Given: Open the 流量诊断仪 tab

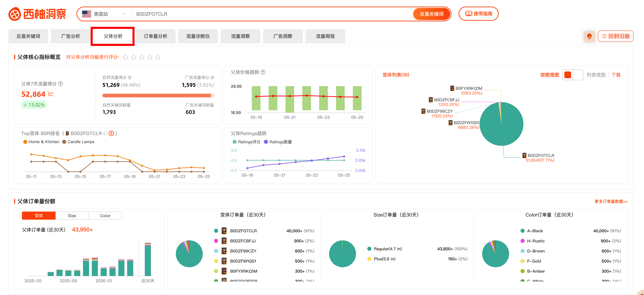Looking at the screenshot, I should pos(198,36).
